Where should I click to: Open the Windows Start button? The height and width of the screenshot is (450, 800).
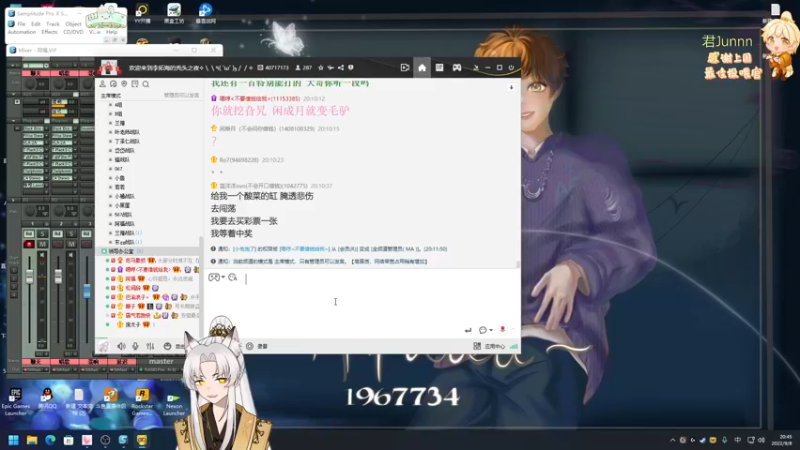pos(14,440)
